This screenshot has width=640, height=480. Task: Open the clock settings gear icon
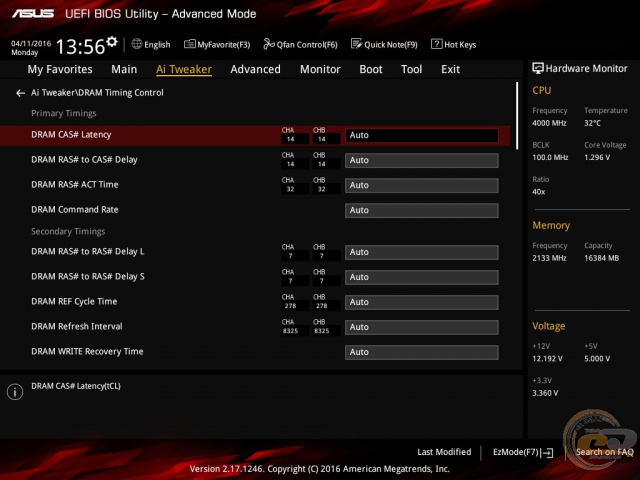point(112,42)
